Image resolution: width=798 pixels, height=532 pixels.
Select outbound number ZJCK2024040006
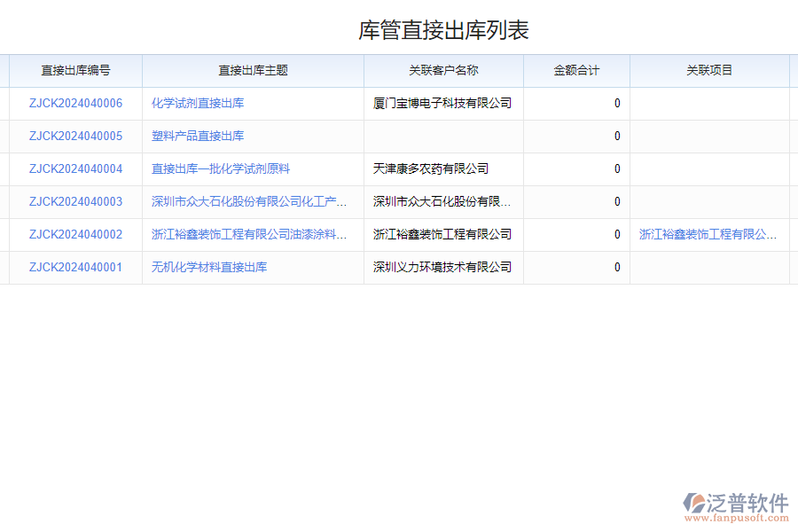point(74,103)
